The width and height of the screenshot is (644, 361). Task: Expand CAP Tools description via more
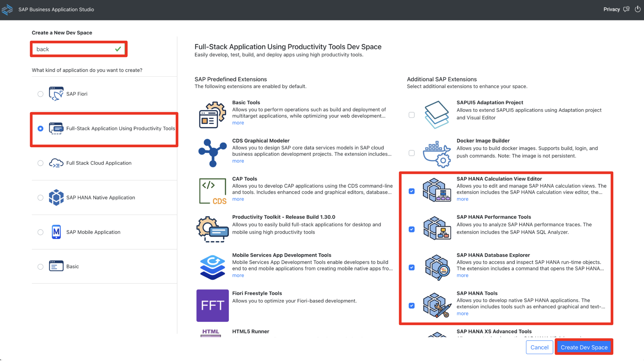point(238,199)
